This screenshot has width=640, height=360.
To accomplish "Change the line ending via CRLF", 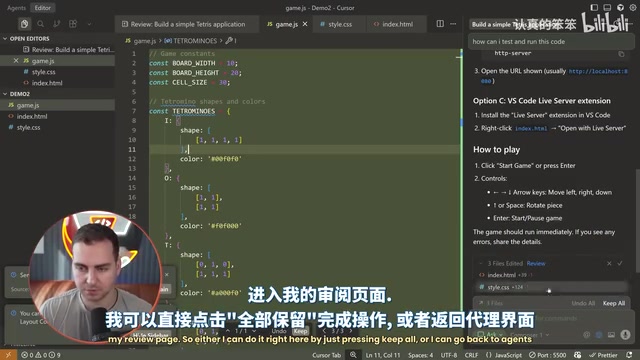I will pyautogui.click(x=471, y=355).
